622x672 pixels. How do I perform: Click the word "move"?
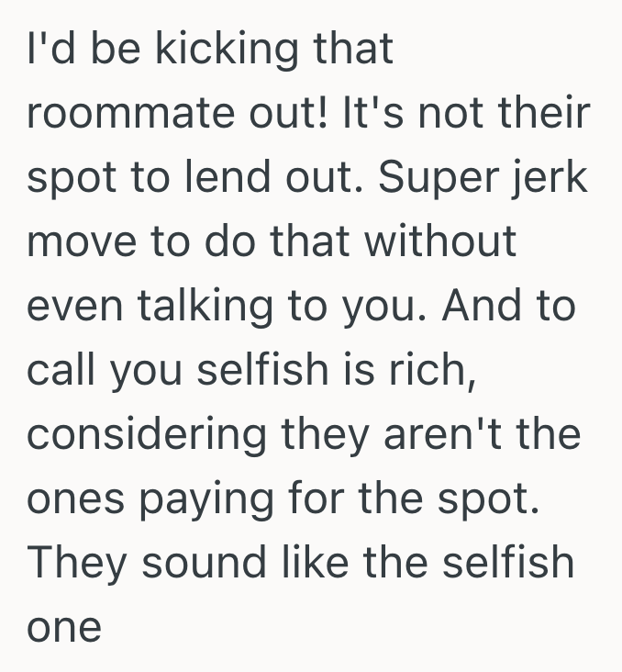(x=78, y=242)
